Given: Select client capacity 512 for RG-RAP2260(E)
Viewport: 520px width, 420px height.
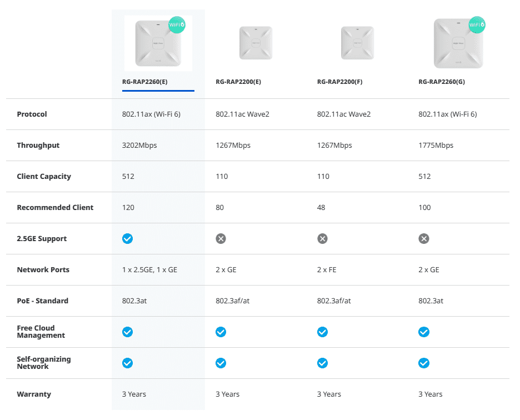Looking at the screenshot, I should 128,177.
